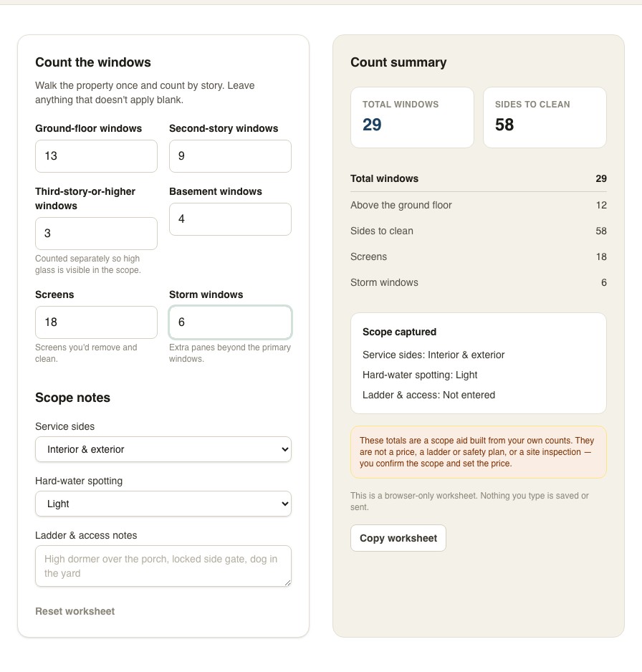
Task: Click the Above the ground floor row
Action: coord(479,205)
